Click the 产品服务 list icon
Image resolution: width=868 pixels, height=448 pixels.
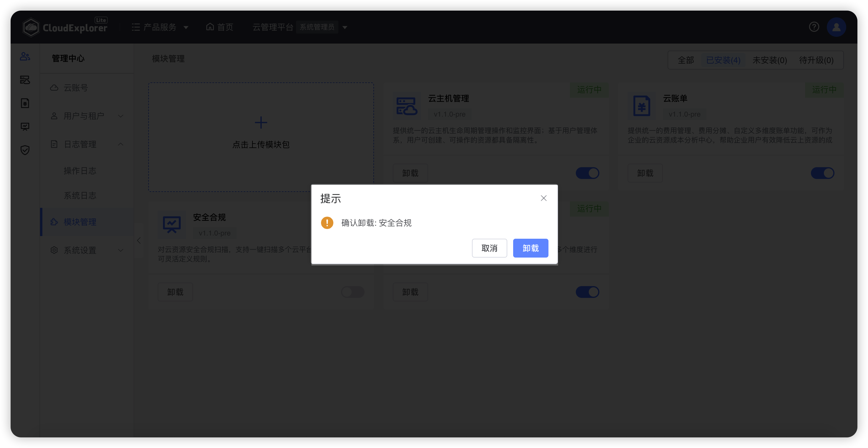[x=136, y=27]
